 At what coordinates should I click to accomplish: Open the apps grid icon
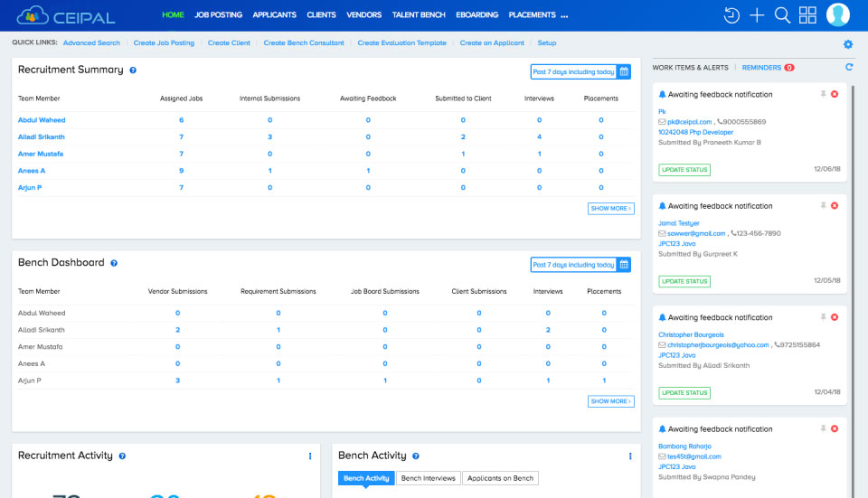pyautogui.click(x=807, y=15)
